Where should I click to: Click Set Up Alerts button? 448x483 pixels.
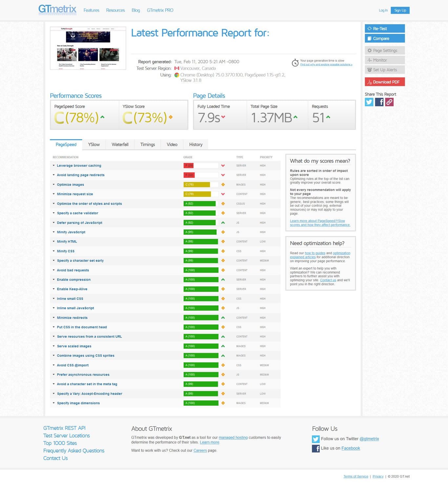[x=385, y=70]
